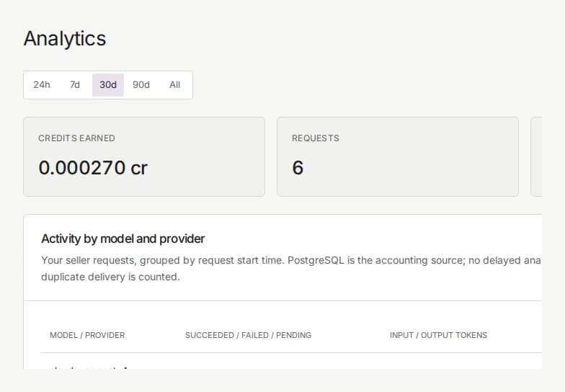
Task: Click the REQUESTS label
Action: (316, 138)
